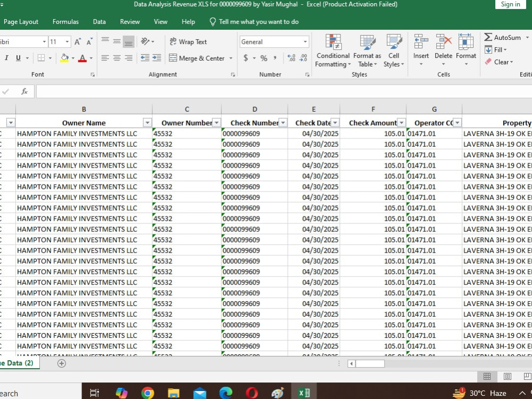Open the View tab

[x=161, y=22]
